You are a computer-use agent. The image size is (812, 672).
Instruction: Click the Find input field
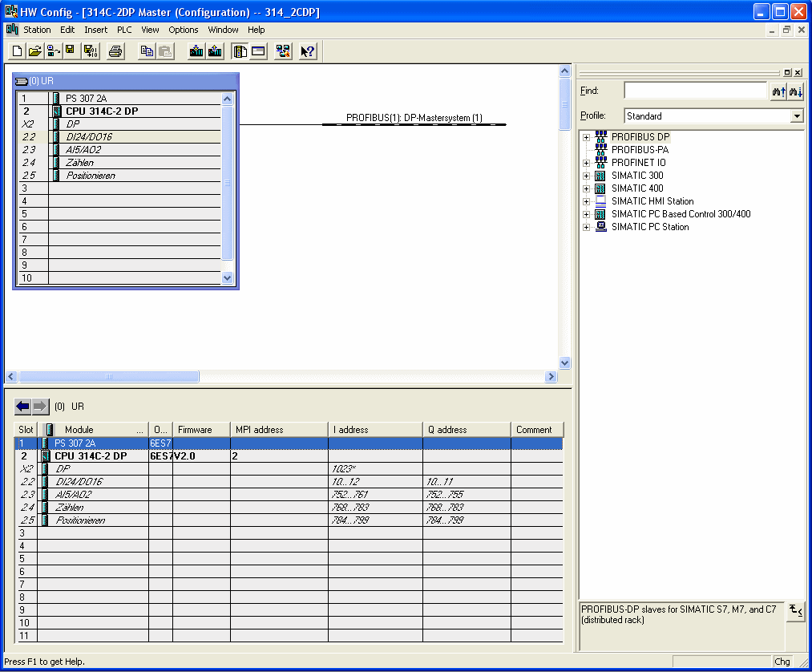tap(695, 91)
